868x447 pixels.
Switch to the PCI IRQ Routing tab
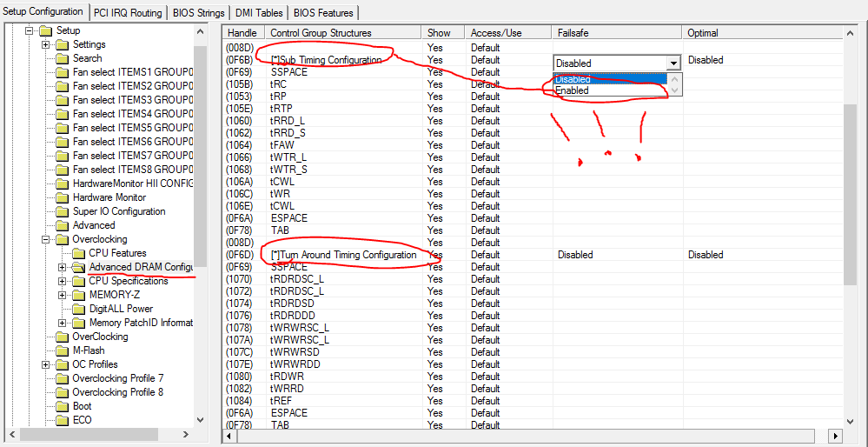(x=128, y=12)
